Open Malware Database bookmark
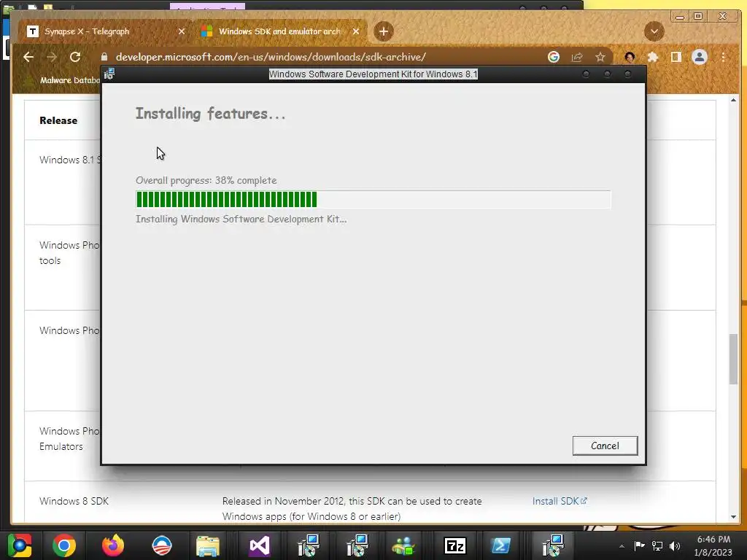The height and width of the screenshot is (560, 747). point(63,80)
